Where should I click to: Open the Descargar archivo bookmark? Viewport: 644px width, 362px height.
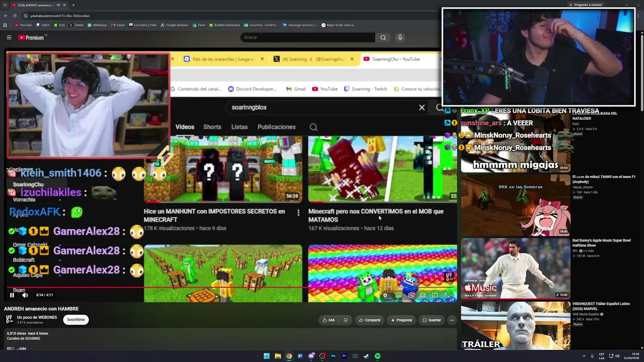pyautogui.click(x=300, y=25)
